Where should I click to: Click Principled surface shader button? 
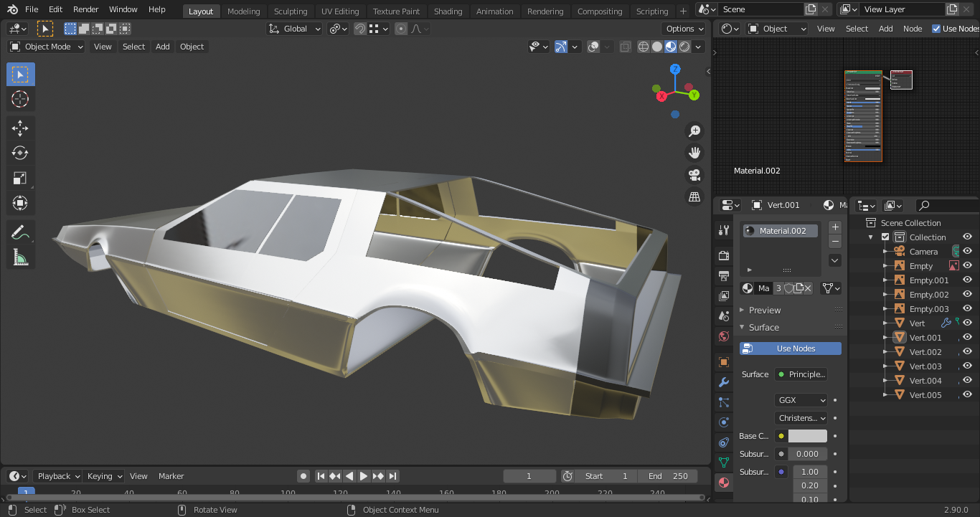tap(801, 374)
